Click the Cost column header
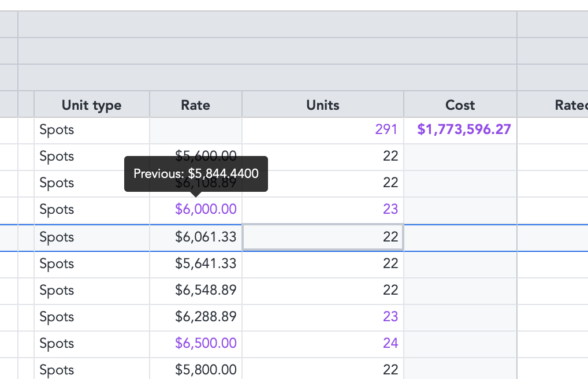The height and width of the screenshot is (379, 588). [460, 105]
